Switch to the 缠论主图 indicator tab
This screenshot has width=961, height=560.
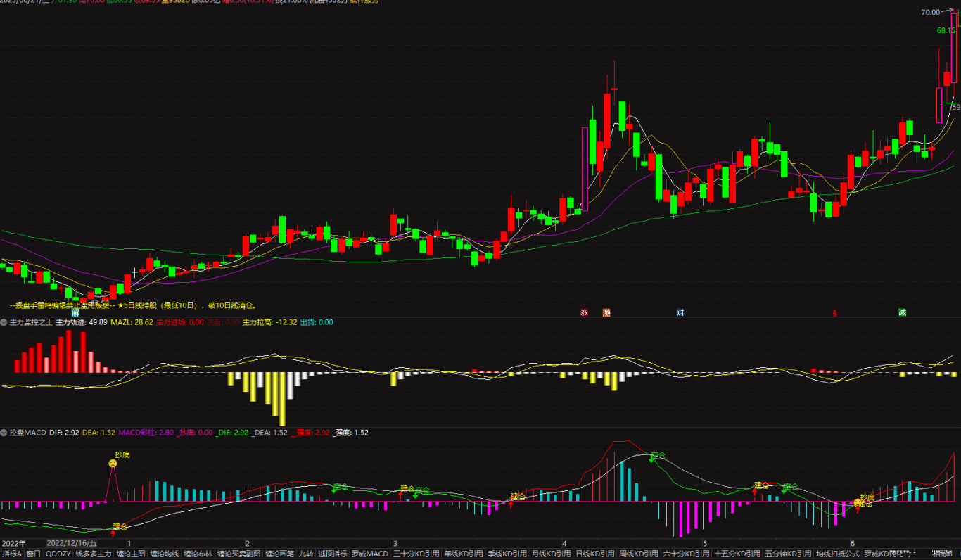coord(131,554)
